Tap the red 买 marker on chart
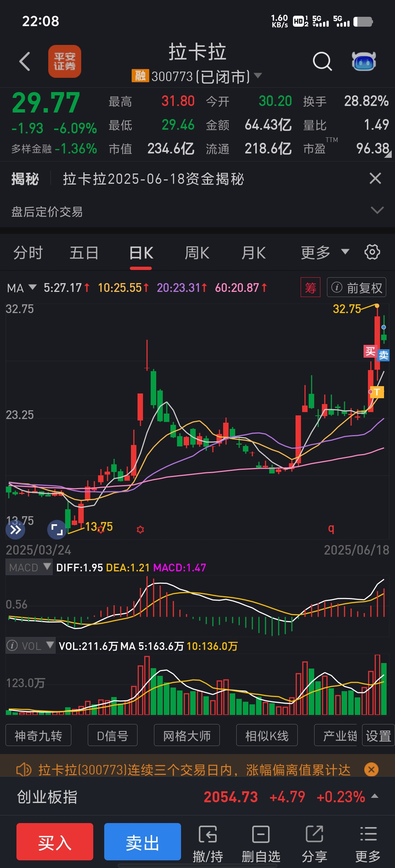The image size is (395, 868). 370,351
